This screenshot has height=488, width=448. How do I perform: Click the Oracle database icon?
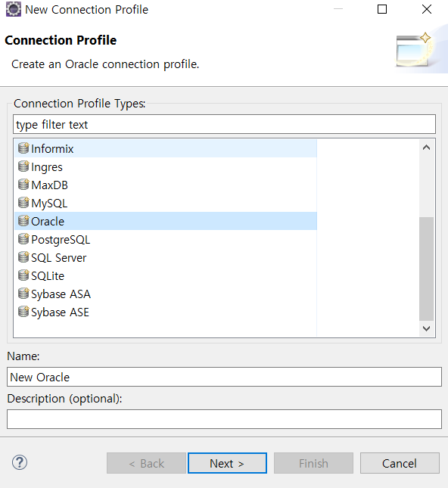[x=23, y=221]
